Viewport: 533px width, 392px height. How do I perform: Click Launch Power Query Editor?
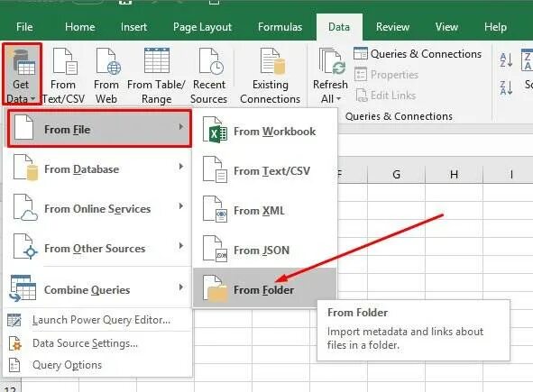point(97,320)
